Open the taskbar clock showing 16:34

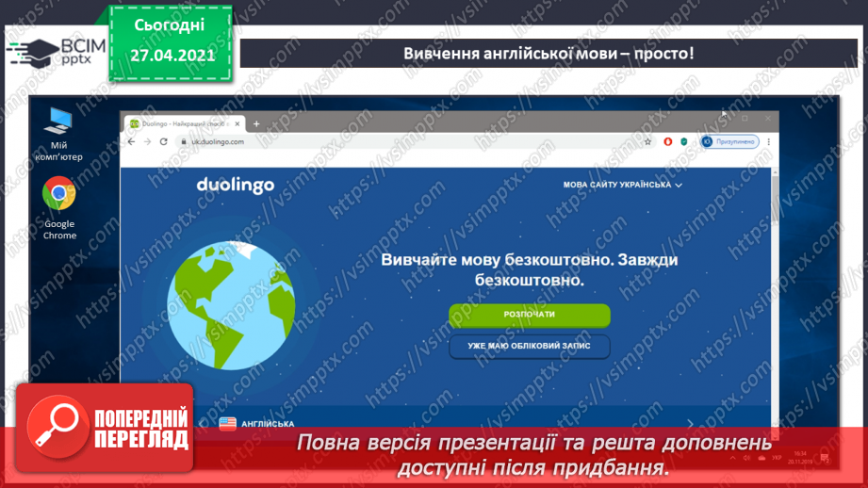point(800,458)
